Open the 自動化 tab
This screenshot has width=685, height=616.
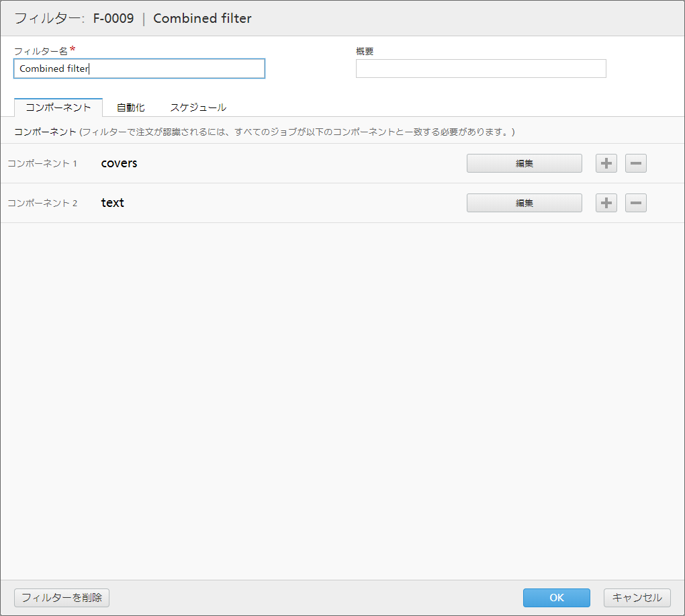[130, 107]
